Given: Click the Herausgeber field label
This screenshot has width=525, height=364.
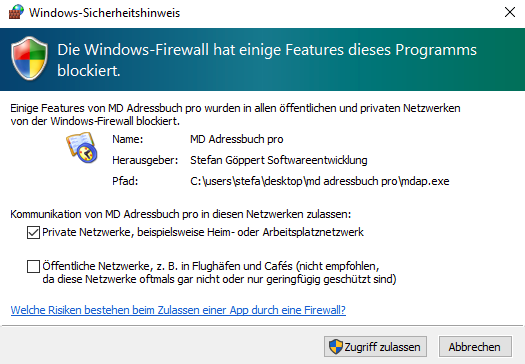Looking at the screenshot, I should tap(145, 160).
